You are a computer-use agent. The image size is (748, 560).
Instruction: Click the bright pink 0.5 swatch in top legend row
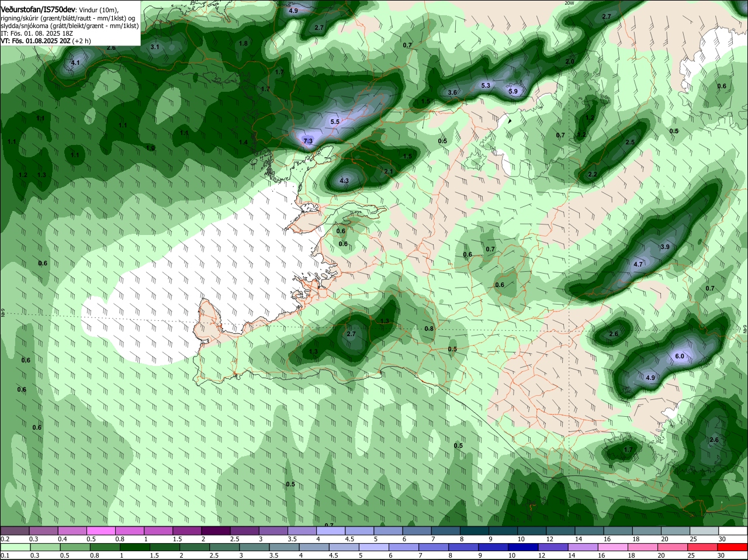(x=101, y=531)
